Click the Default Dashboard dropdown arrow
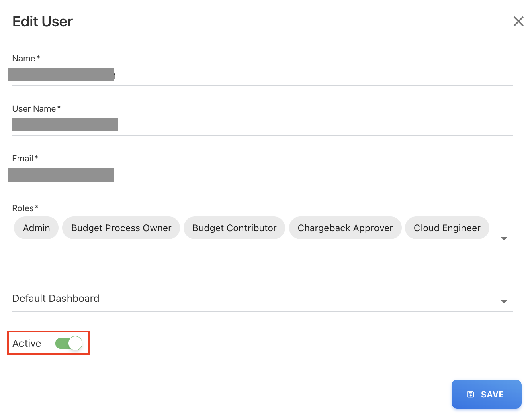The image size is (532, 415). pyautogui.click(x=504, y=301)
